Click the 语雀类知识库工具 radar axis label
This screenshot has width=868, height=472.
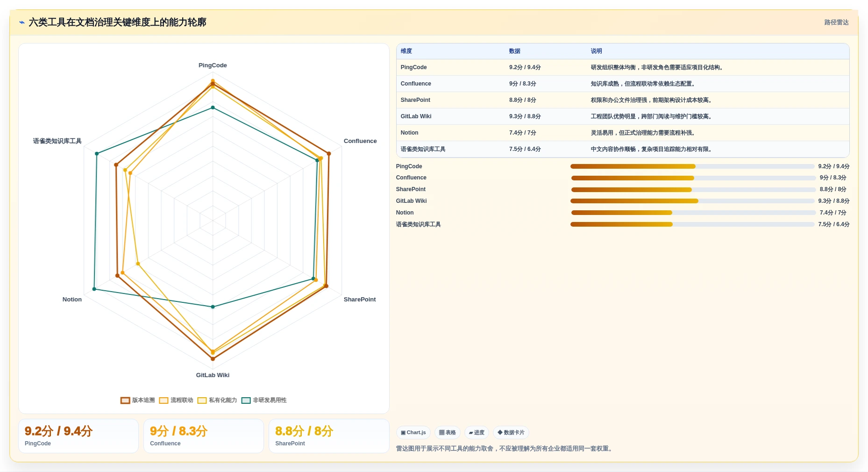(x=57, y=141)
